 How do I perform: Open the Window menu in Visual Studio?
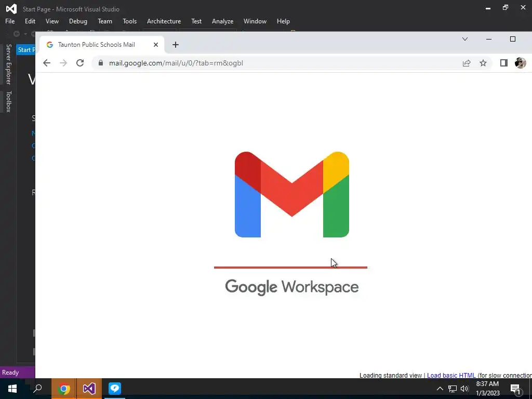pos(255,21)
